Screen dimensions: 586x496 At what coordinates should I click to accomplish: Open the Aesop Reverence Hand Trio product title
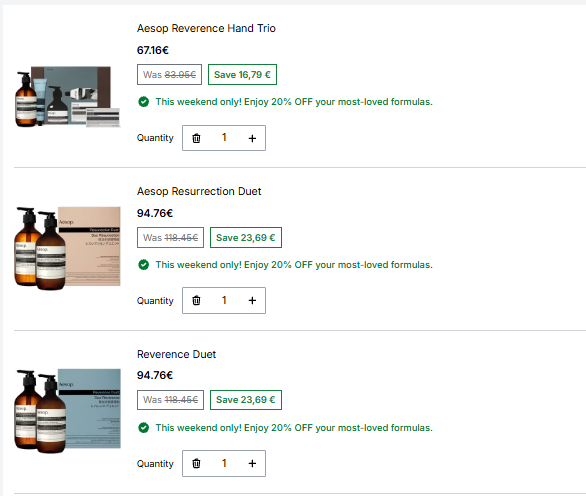pos(206,28)
